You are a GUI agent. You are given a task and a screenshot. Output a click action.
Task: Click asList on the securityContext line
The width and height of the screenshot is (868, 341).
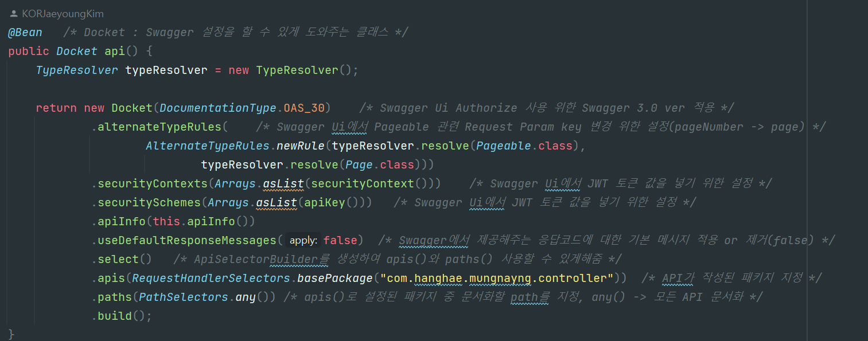(x=283, y=183)
